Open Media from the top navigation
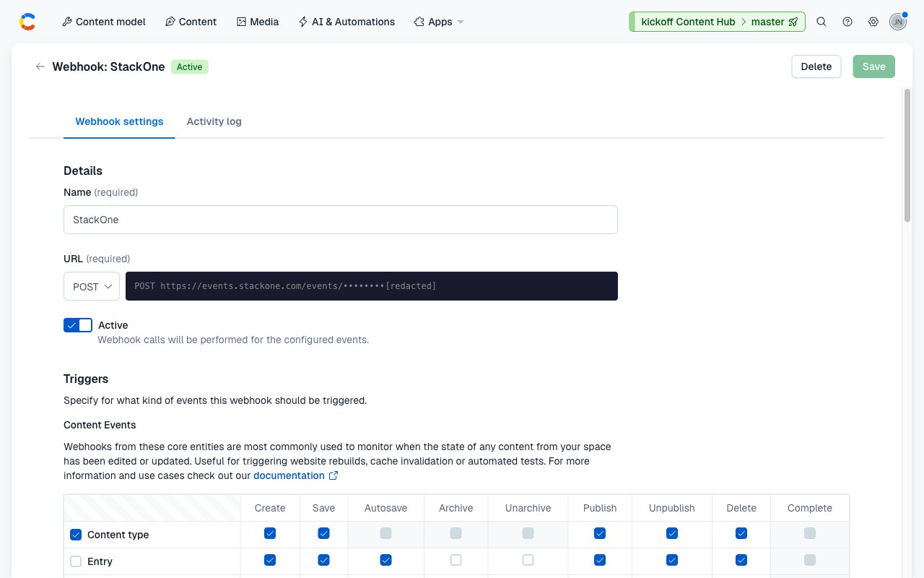Image resolution: width=924 pixels, height=578 pixels. pyautogui.click(x=258, y=22)
